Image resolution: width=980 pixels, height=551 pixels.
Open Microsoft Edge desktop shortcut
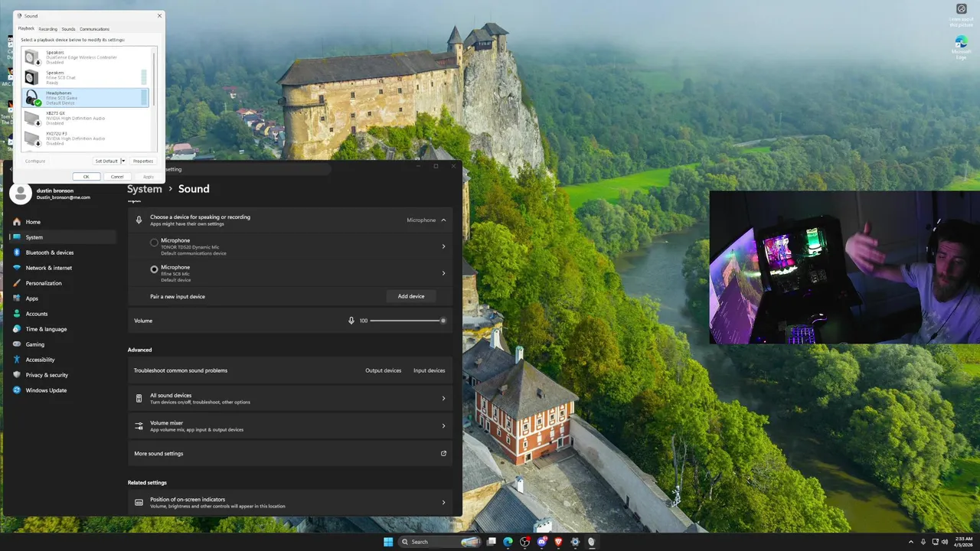click(961, 47)
